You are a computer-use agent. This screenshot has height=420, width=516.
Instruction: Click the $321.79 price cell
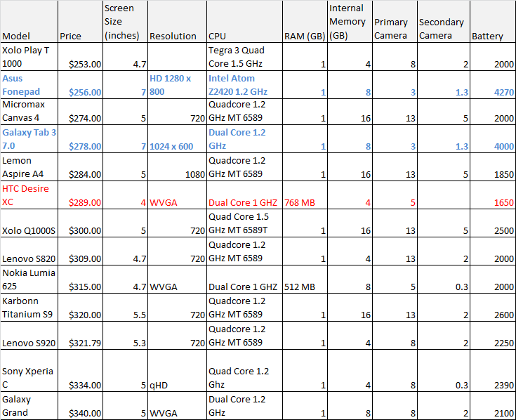pos(80,336)
